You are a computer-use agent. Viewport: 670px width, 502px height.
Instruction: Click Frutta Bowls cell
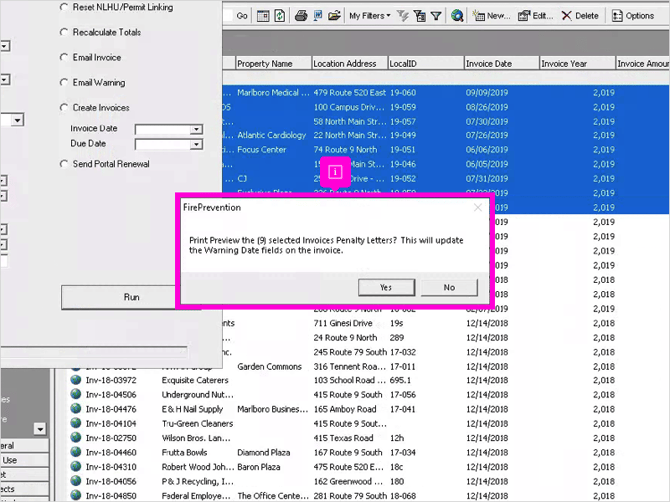tap(185, 452)
